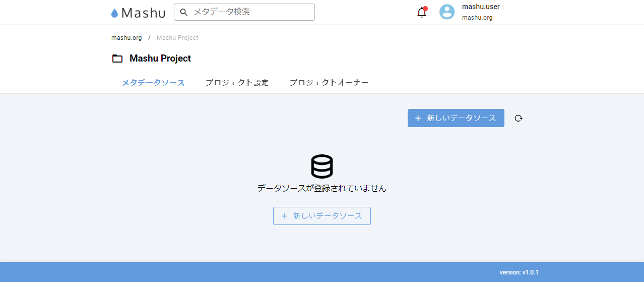Click the version v1.0.1 footer text
This screenshot has height=282, width=644.
pyautogui.click(x=519, y=272)
